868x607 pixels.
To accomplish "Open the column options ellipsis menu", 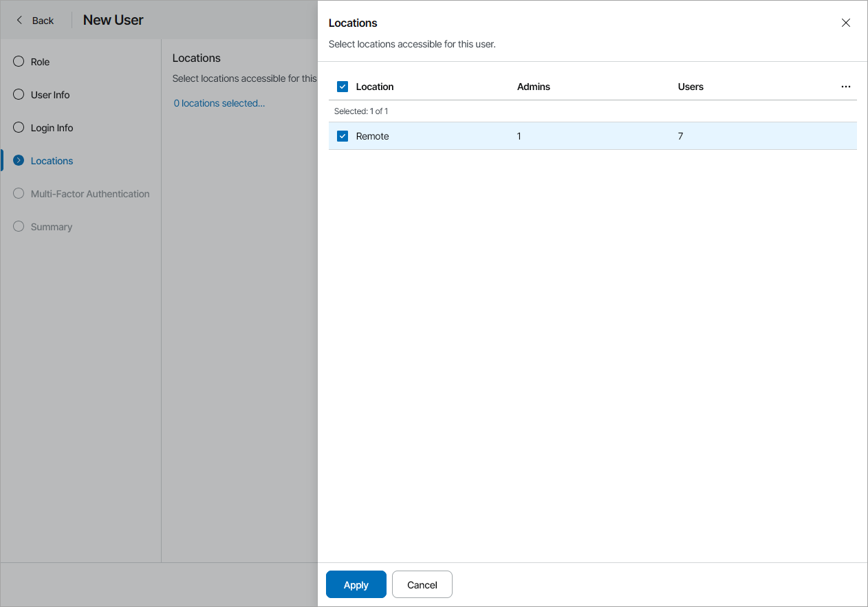I will [845, 87].
